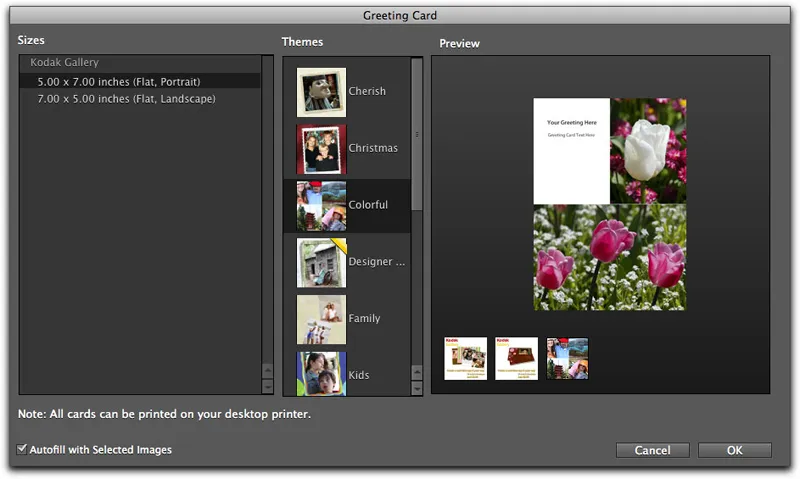800x479 pixels.
Task: Select 5.00 x 7.00 inches Flat Portrait size
Action: tap(140, 81)
